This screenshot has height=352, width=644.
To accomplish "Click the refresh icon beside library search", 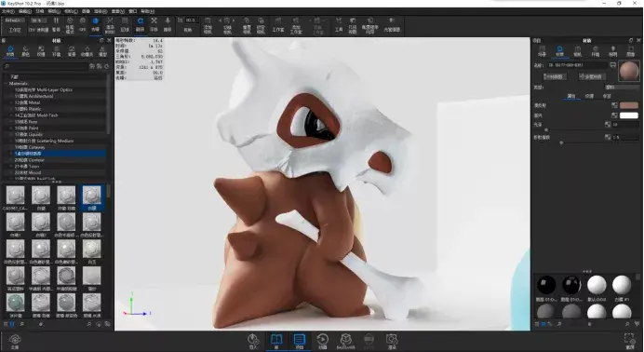I will pyautogui.click(x=107, y=66).
